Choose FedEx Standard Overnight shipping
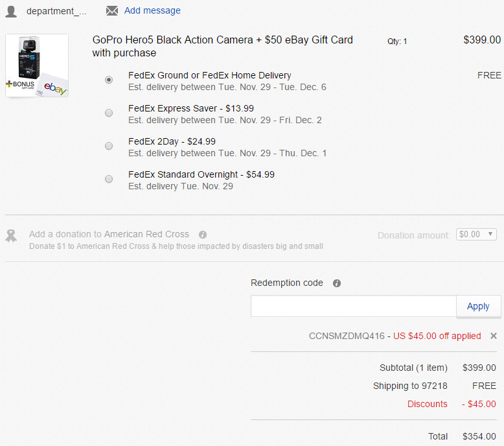The height and width of the screenshot is (446, 504). (x=109, y=179)
